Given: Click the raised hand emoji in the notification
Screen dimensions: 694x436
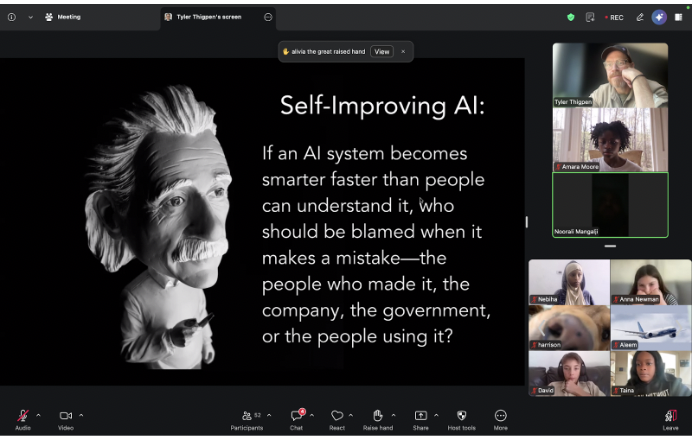Looking at the screenshot, I should tap(285, 51).
